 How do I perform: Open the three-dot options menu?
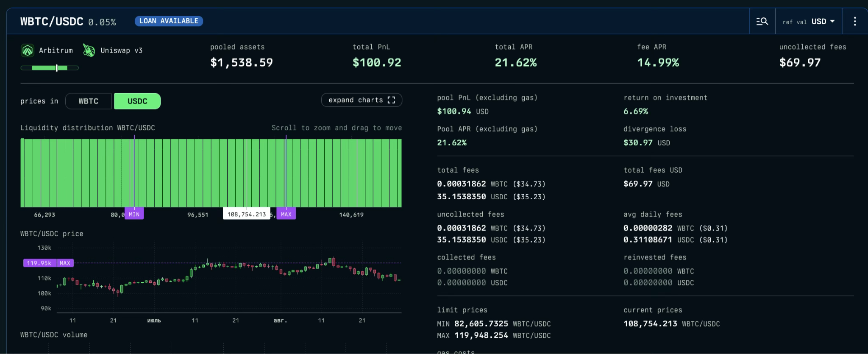tap(854, 21)
